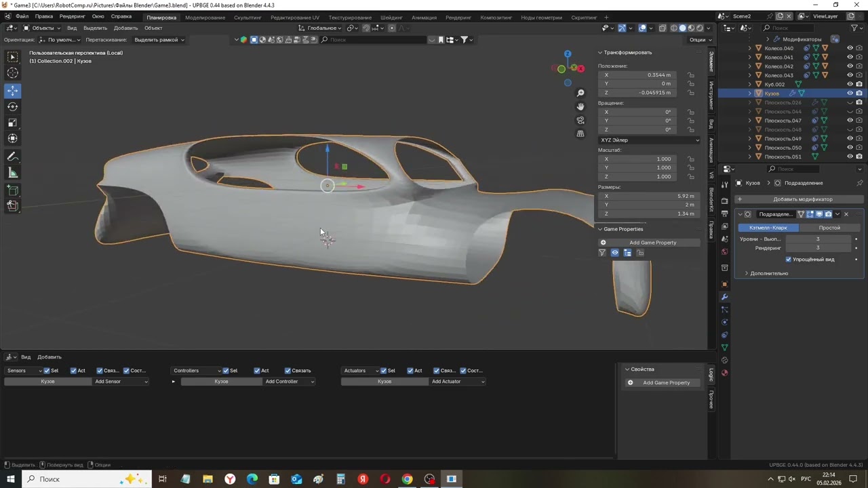
Task: Switch to Скульптинг workspace tab
Action: (x=248, y=17)
